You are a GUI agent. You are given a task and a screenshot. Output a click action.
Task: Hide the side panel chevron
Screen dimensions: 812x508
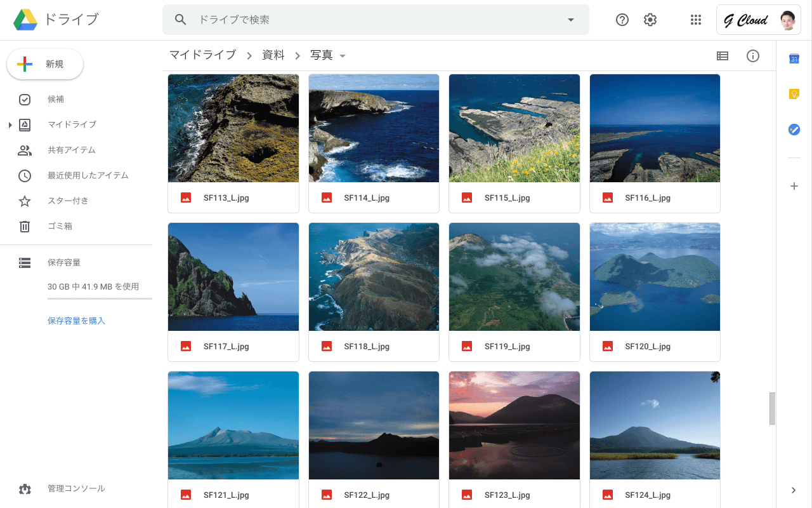(x=794, y=490)
